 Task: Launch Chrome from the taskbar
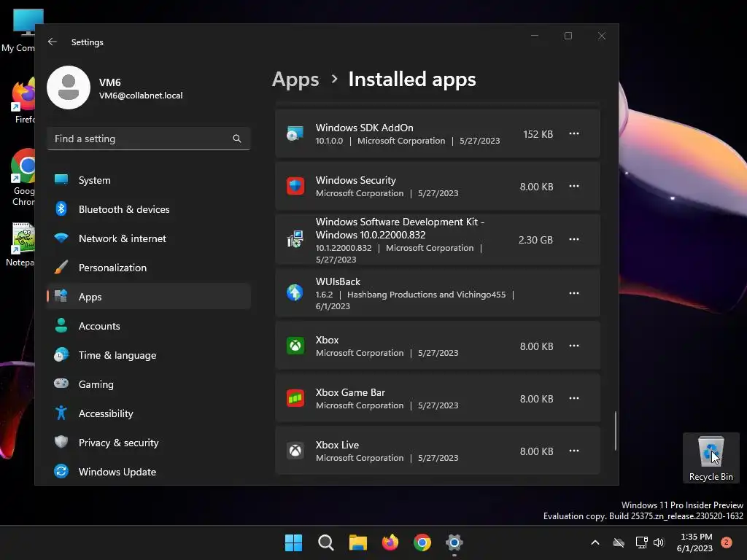422,542
